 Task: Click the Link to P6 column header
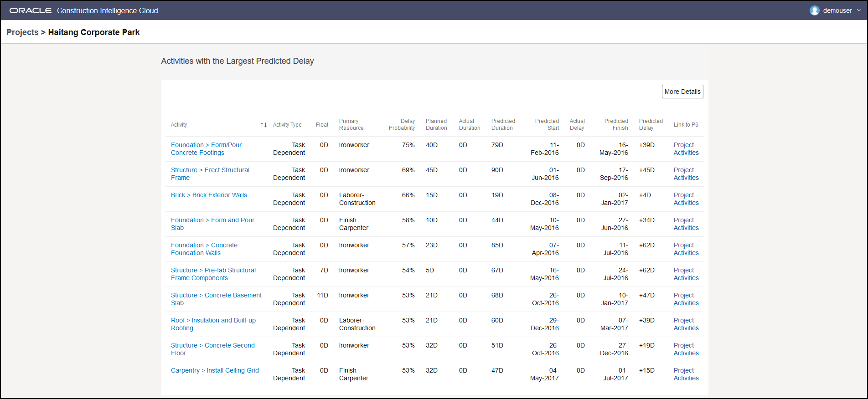(686, 125)
